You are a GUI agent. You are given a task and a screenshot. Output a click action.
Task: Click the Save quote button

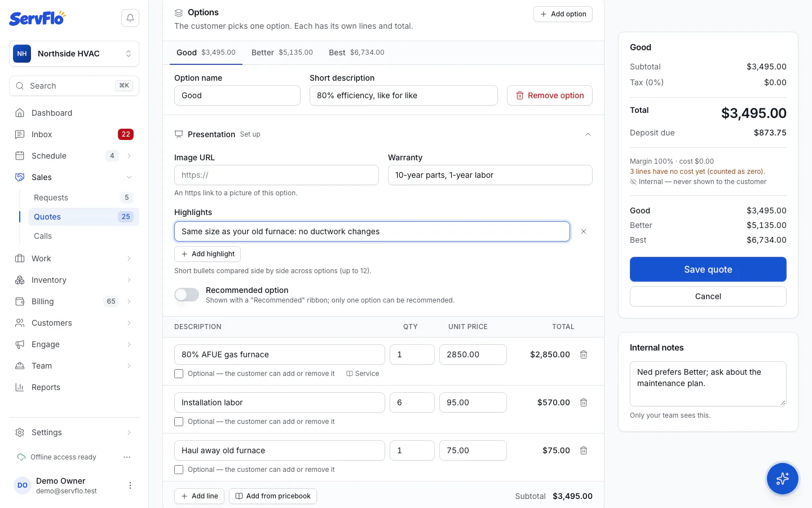tap(708, 269)
